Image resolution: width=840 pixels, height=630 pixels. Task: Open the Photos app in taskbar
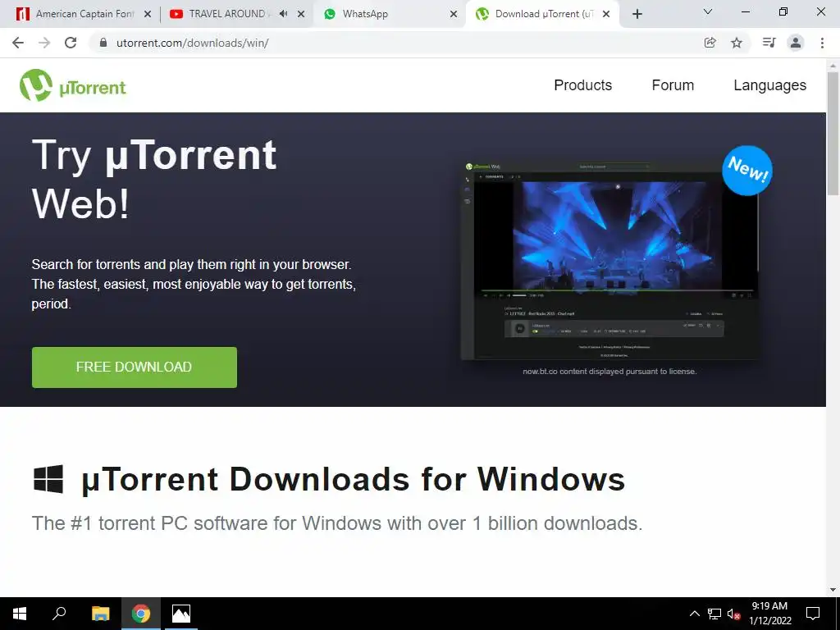pyautogui.click(x=181, y=614)
